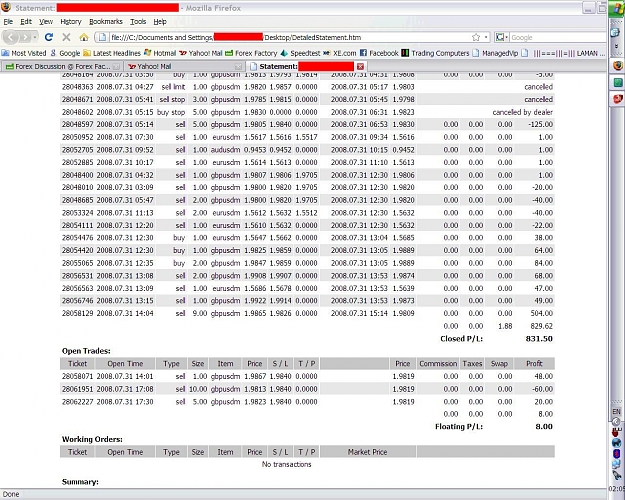Click the Working Orders heading
This screenshot has height=500, width=625.
click(x=92, y=439)
